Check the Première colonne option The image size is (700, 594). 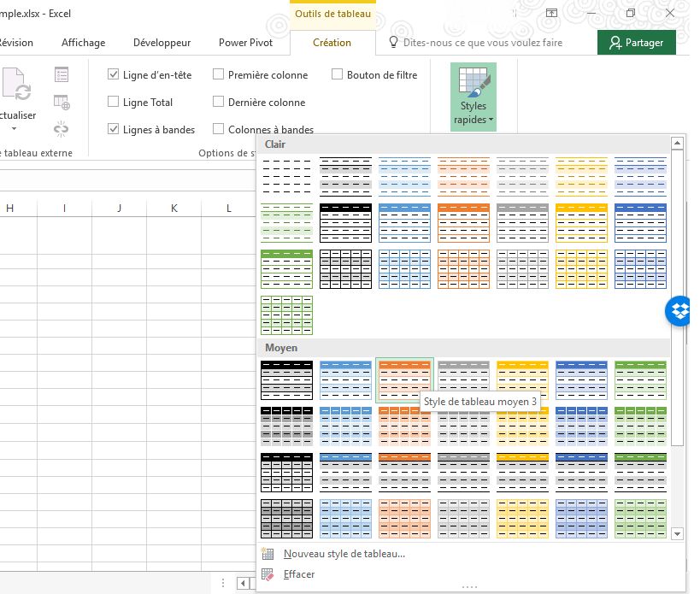[218, 74]
